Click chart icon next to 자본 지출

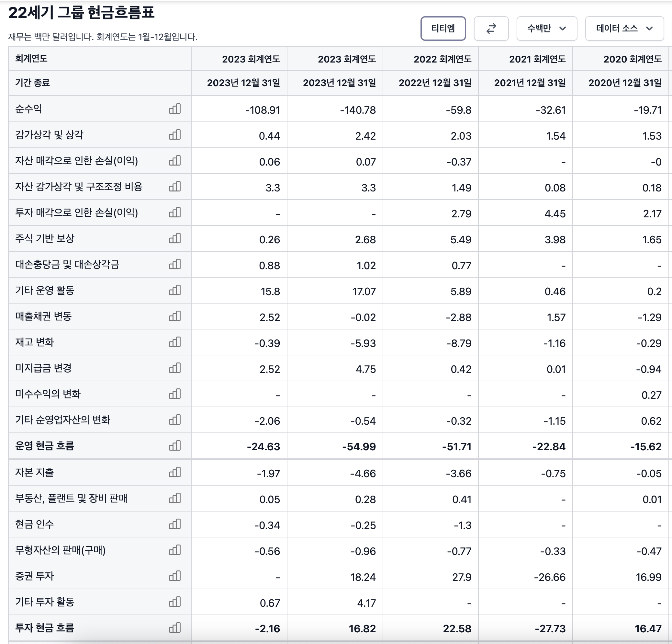tap(174, 472)
